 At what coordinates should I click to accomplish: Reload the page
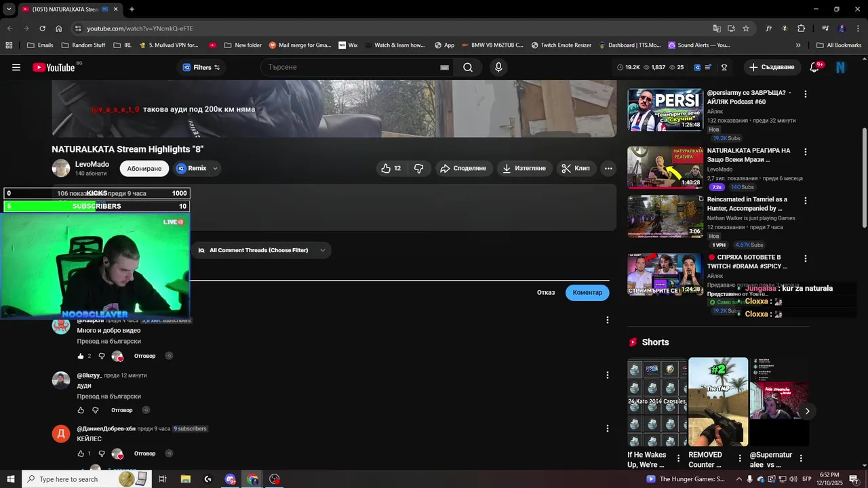tap(42, 28)
